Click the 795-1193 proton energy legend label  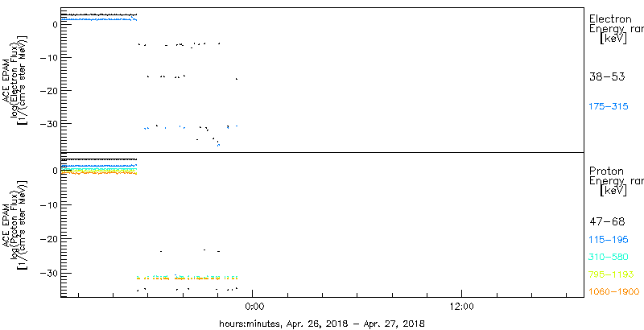point(611,274)
